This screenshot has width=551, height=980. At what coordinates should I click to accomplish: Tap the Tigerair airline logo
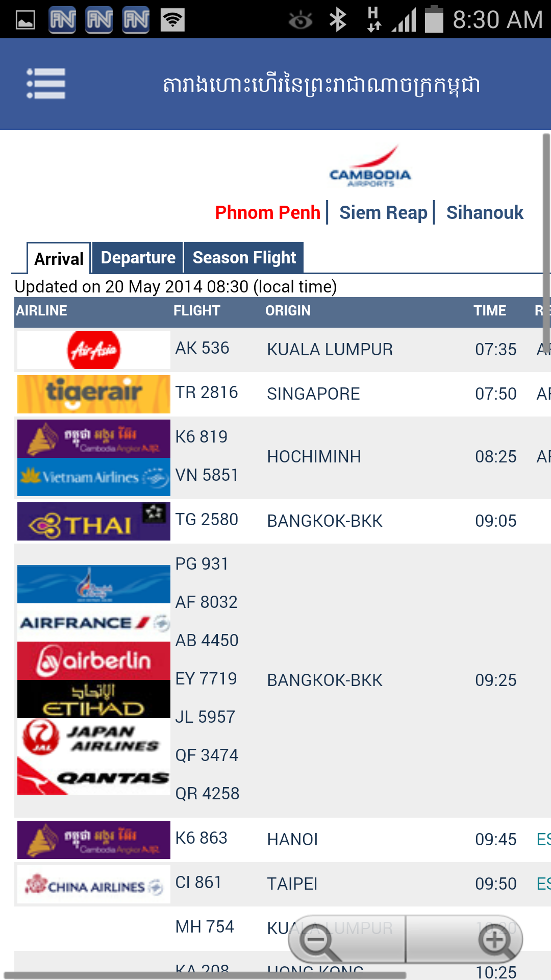(94, 394)
